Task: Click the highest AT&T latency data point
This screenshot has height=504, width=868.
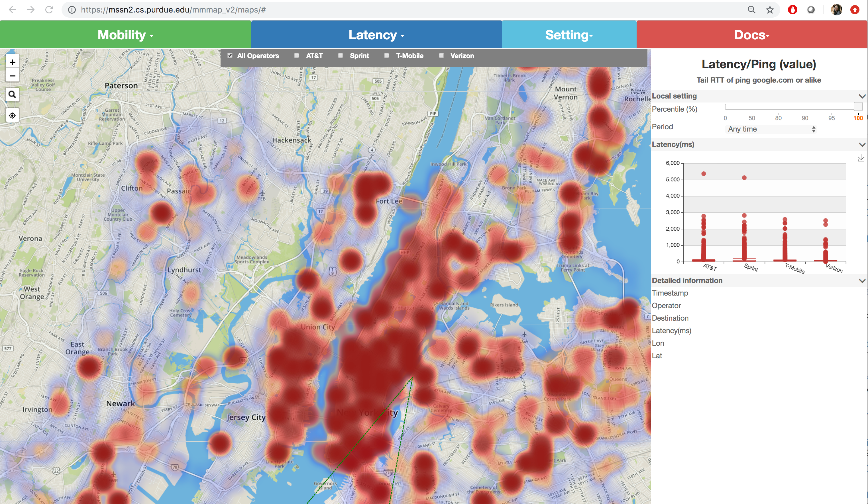Action: click(704, 174)
